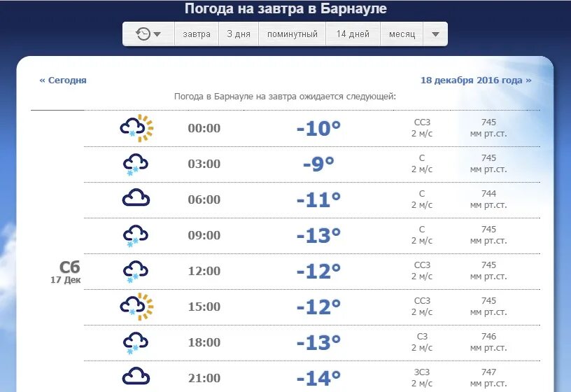571x392 pixels.
Task: Click the -10° temperature at 00:00
Action: click(x=318, y=129)
